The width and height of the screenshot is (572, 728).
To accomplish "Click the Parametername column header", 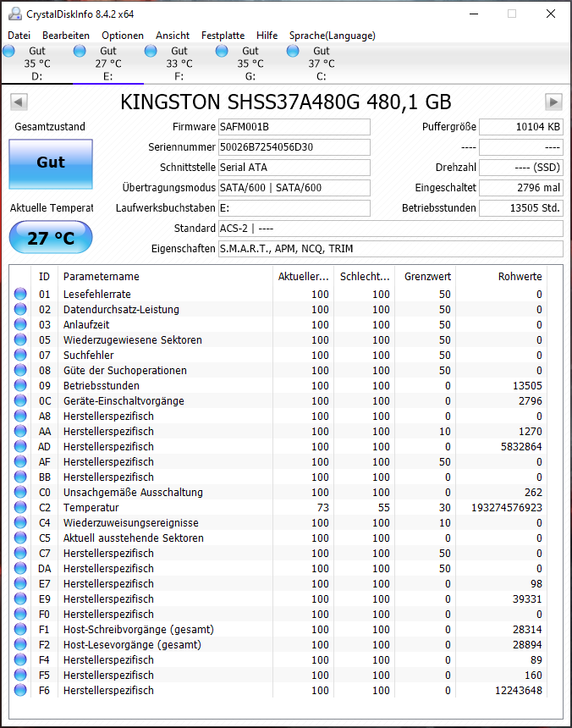I will [x=165, y=277].
